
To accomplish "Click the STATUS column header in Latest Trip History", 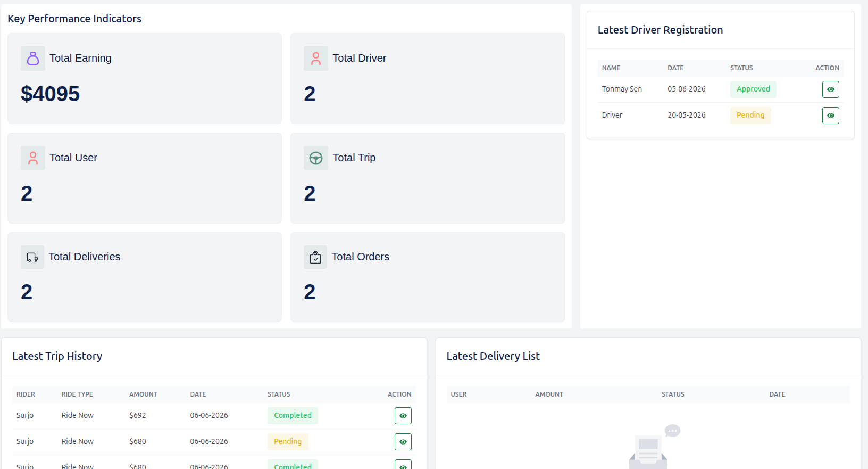I will pos(279,394).
